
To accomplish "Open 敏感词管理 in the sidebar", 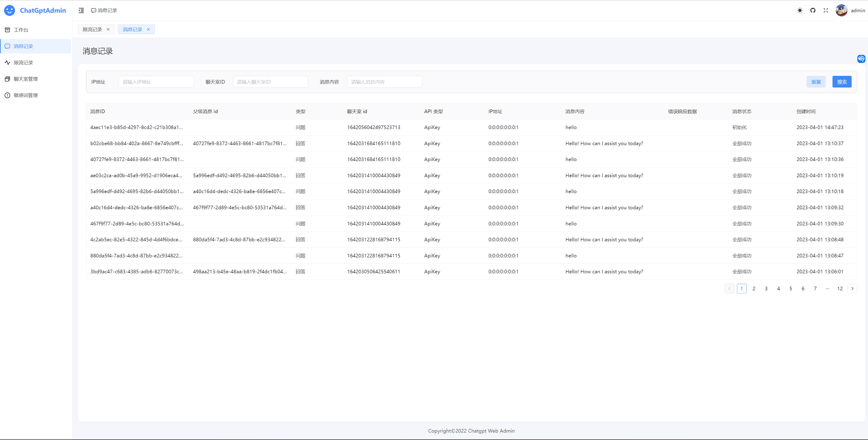I will point(26,95).
